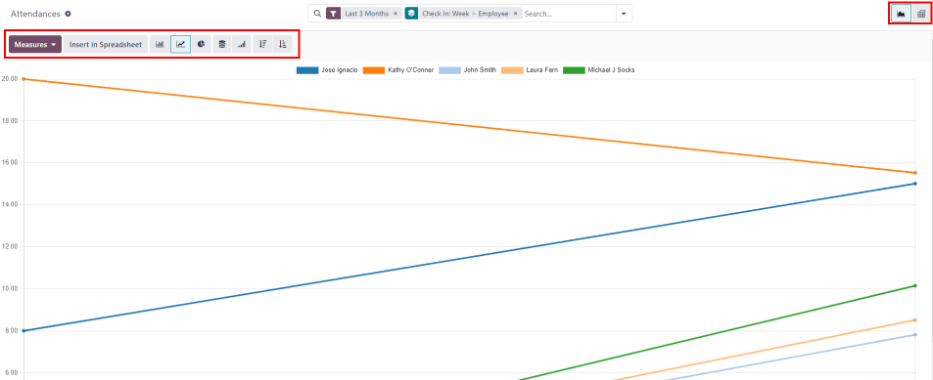The width and height of the screenshot is (933, 380).
Task: Open the Measures dropdown
Action: point(35,45)
